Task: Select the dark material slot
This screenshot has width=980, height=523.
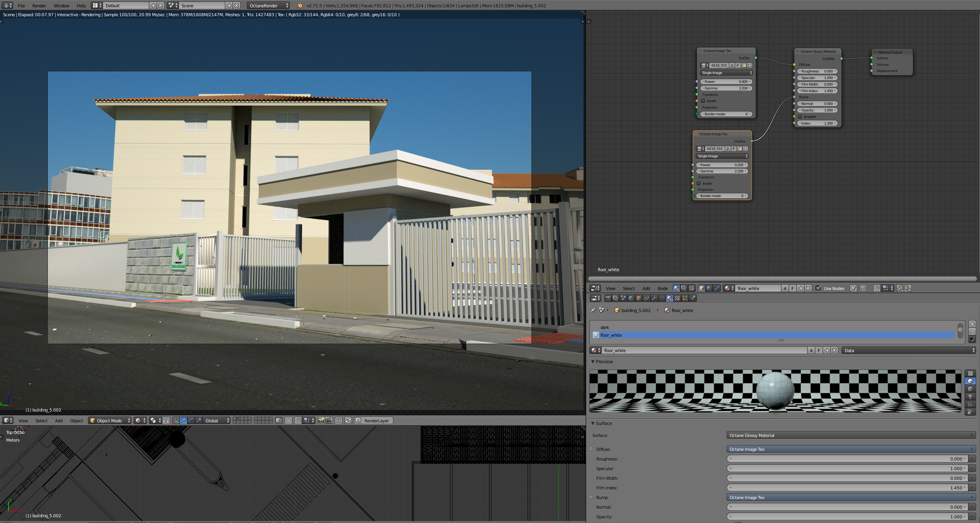Action: [x=604, y=327]
